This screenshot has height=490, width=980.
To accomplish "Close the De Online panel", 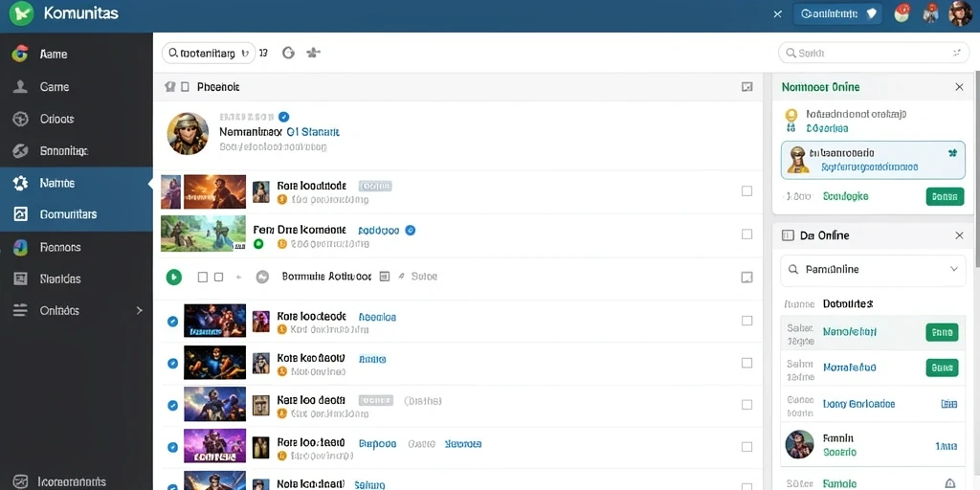I will coord(959,235).
